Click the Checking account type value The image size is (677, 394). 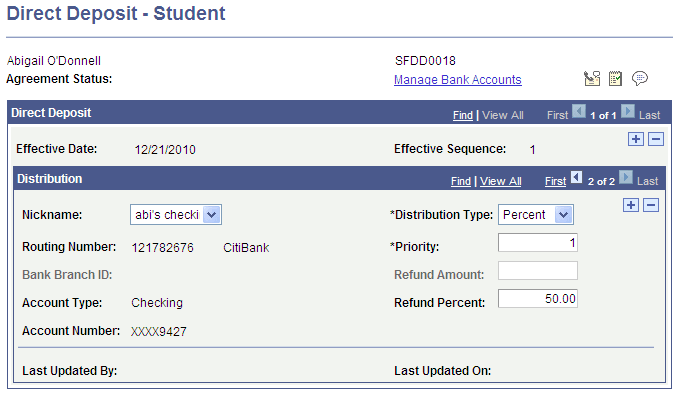(157, 303)
